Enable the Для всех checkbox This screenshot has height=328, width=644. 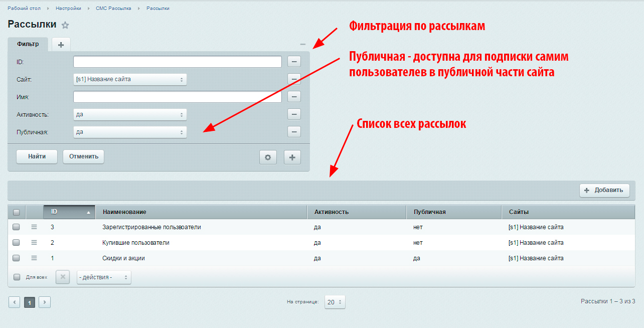(17, 277)
